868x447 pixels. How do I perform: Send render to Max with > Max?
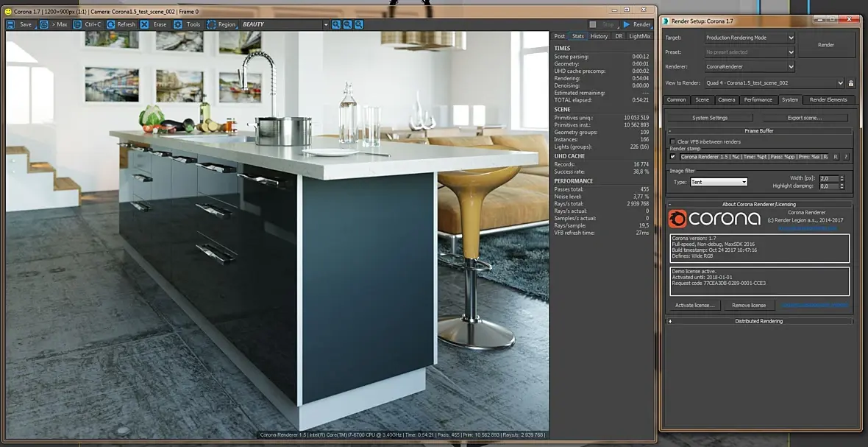click(x=44, y=24)
